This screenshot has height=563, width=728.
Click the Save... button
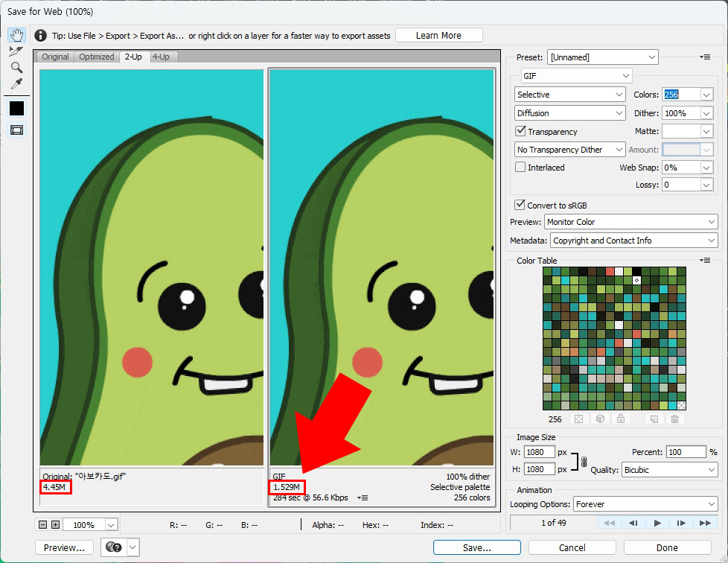pos(477,547)
